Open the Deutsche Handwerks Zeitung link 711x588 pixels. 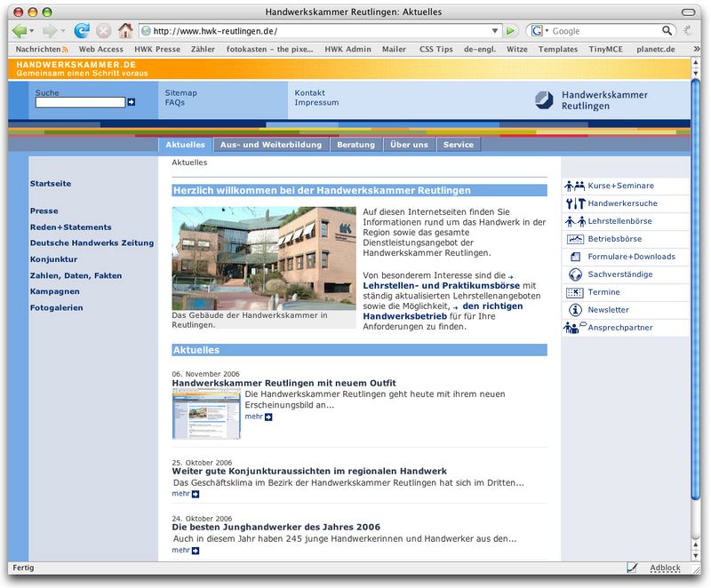click(x=92, y=242)
